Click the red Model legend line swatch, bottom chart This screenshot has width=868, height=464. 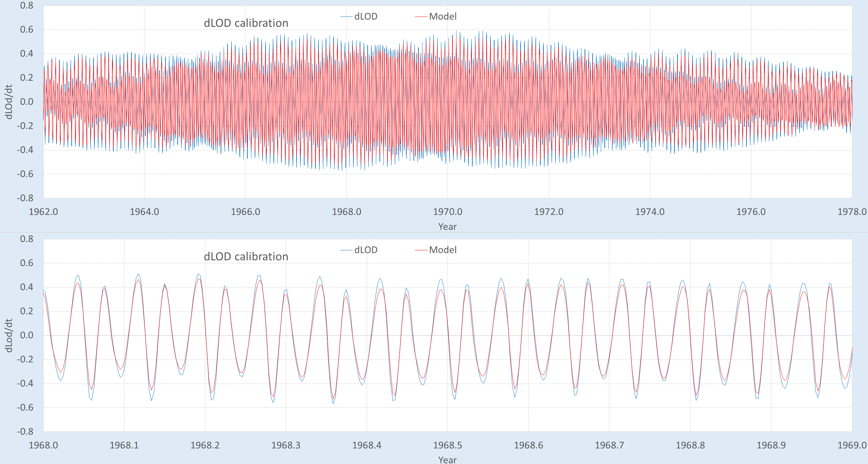421,250
